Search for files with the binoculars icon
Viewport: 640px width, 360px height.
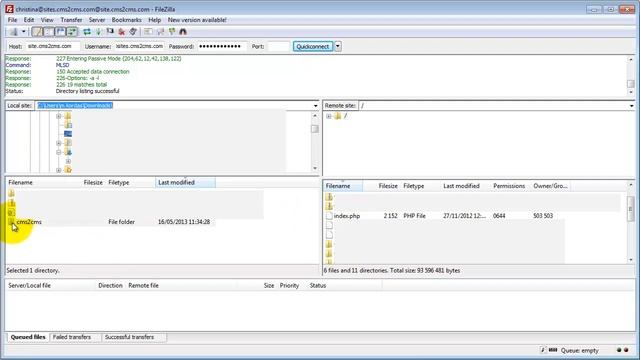[x=183, y=31]
